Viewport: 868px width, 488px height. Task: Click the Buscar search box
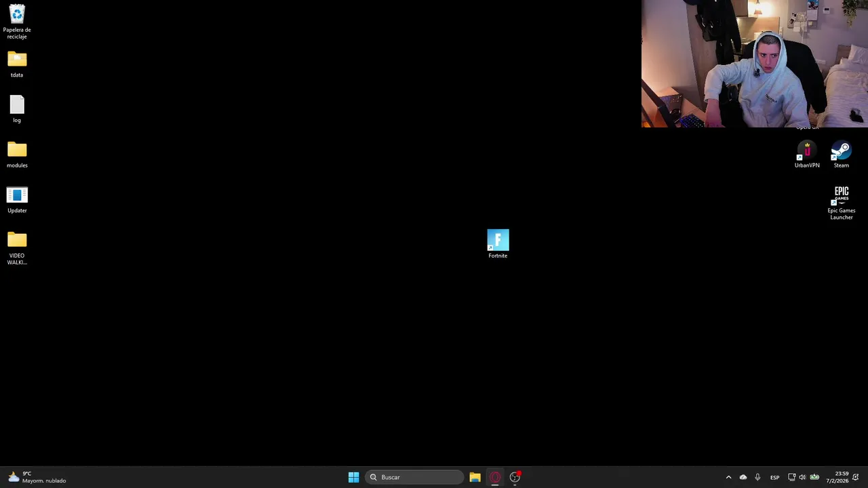click(414, 477)
